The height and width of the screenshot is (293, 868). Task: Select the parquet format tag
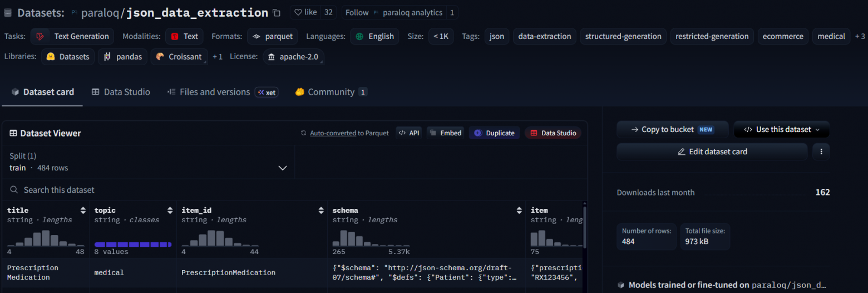click(273, 36)
